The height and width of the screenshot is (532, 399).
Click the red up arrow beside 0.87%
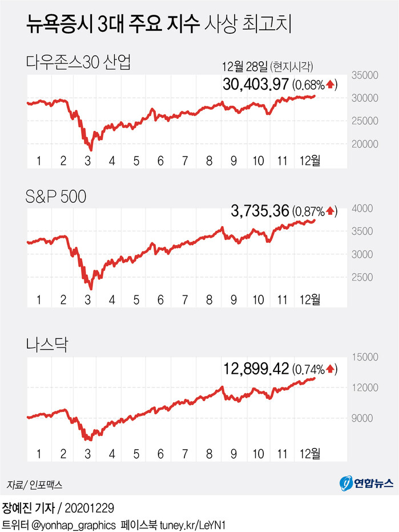pos(331,212)
